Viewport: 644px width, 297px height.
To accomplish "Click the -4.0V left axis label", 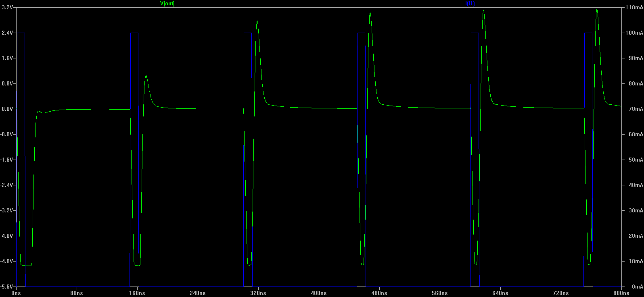I will 6,236.
